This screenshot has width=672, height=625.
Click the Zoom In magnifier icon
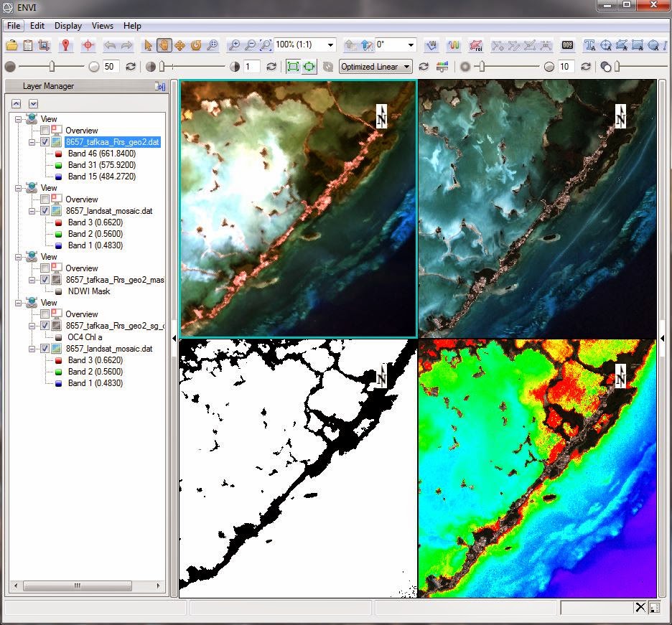click(234, 45)
